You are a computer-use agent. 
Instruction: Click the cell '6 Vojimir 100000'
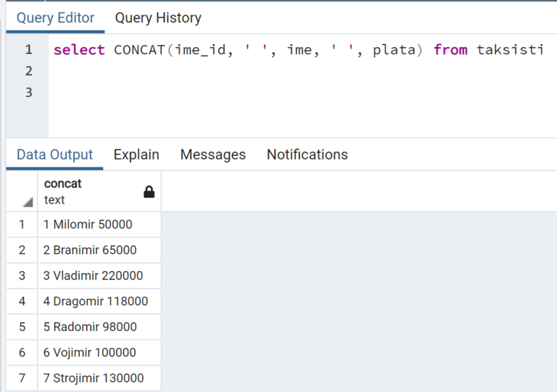click(x=99, y=353)
